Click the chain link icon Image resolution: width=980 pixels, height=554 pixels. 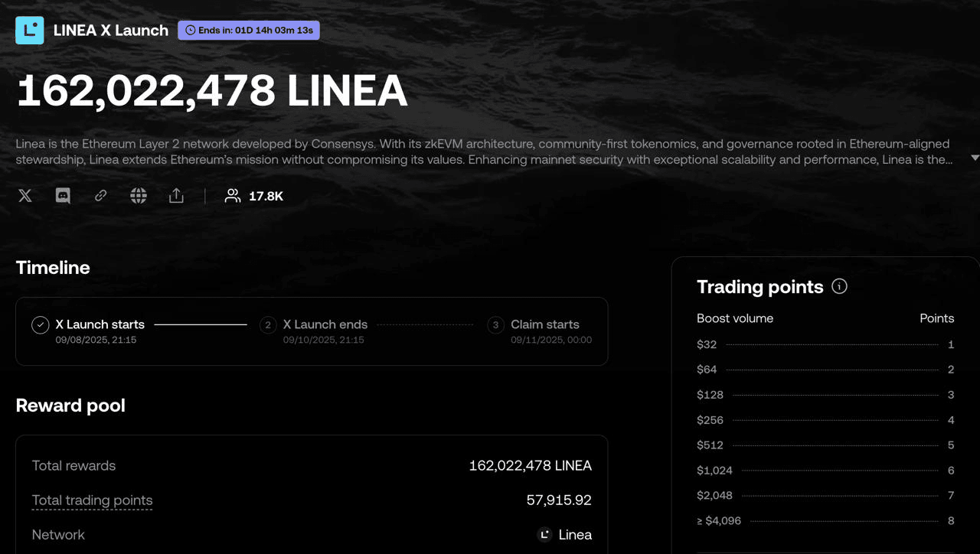[x=100, y=196]
